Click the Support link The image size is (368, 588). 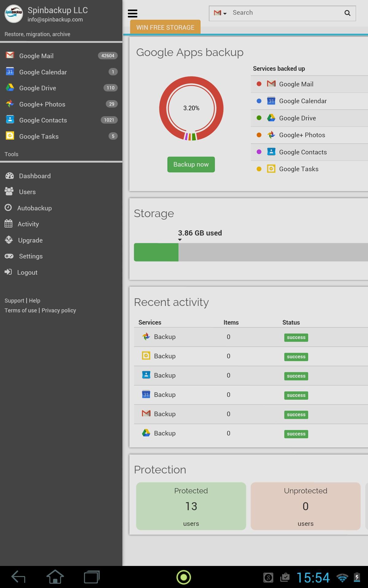click(14, 300)
